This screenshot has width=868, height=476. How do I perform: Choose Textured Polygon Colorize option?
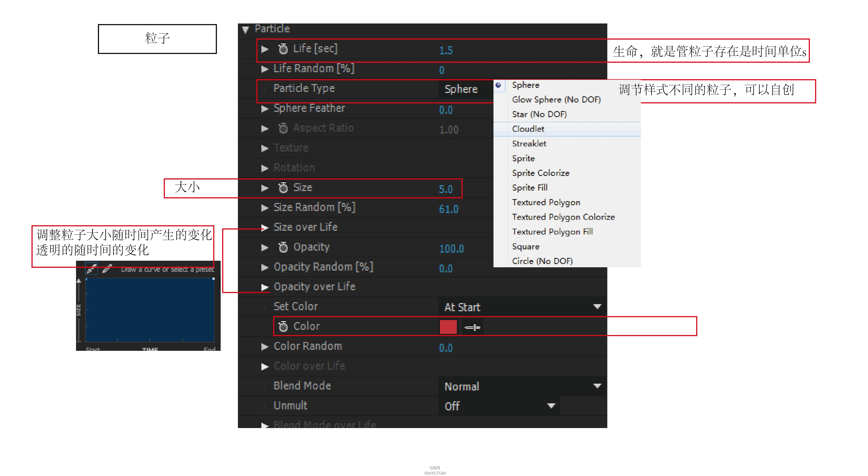[x=563, y=217]
